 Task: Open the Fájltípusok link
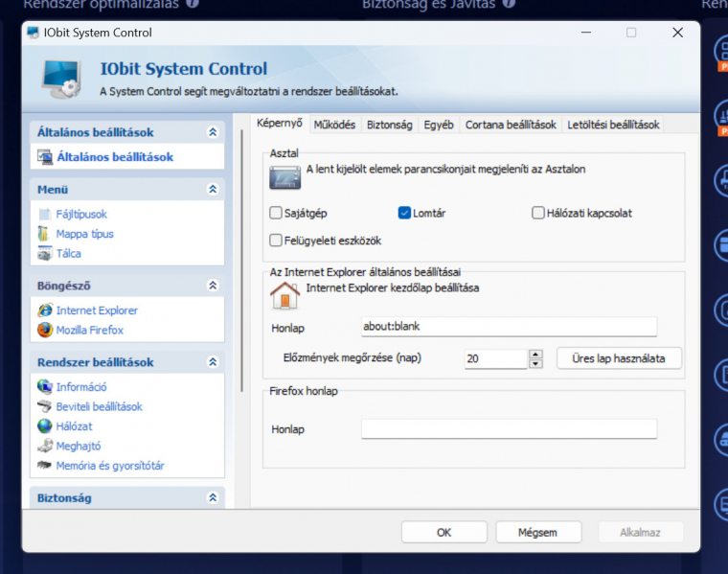(x=81, y=214)
